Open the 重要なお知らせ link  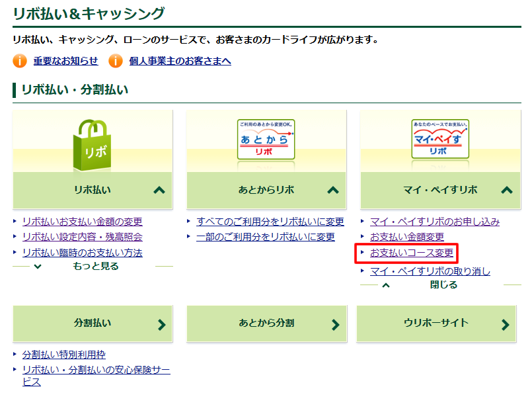[x=65, y=61]
